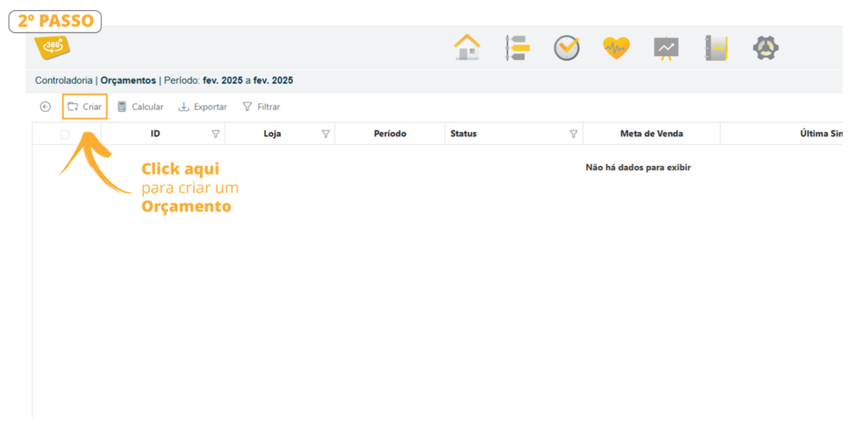
Task: Click the Orçamentos breadcrumb
Action: click(128, 80)
